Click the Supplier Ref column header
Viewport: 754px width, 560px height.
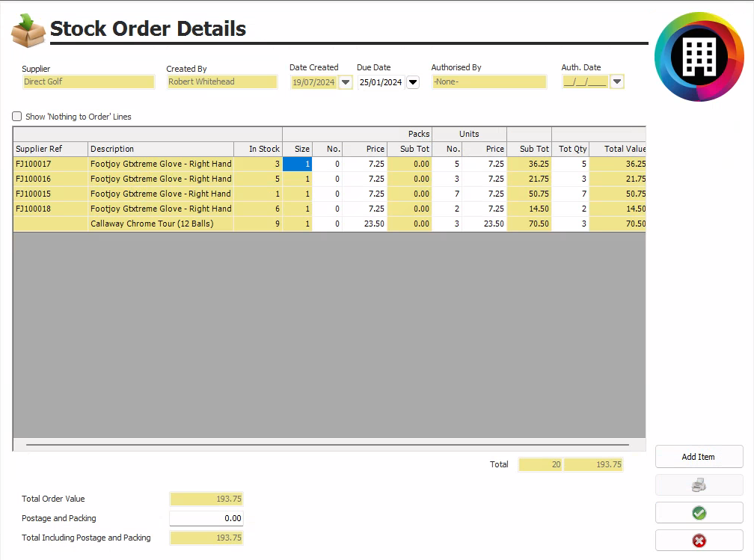click(x=51, y=149)
